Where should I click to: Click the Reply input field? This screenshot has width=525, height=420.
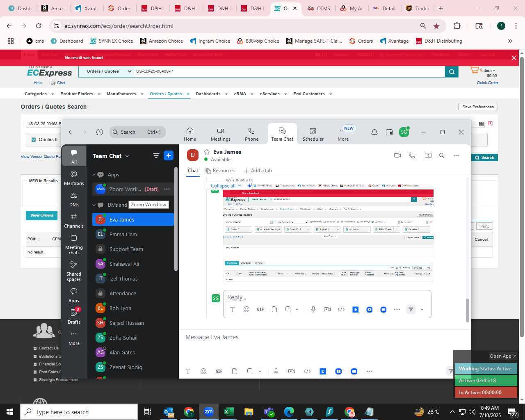pyautogui.click(x=327, y=297)
